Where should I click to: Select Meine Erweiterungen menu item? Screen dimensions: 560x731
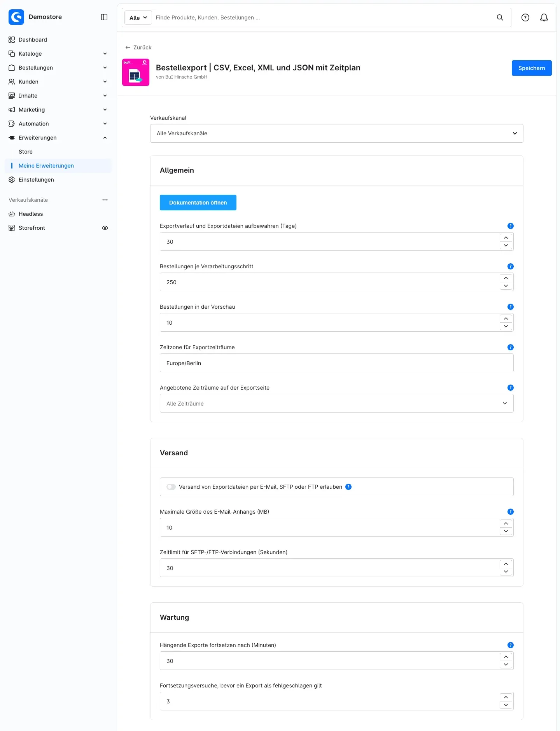tap(58, 166)
